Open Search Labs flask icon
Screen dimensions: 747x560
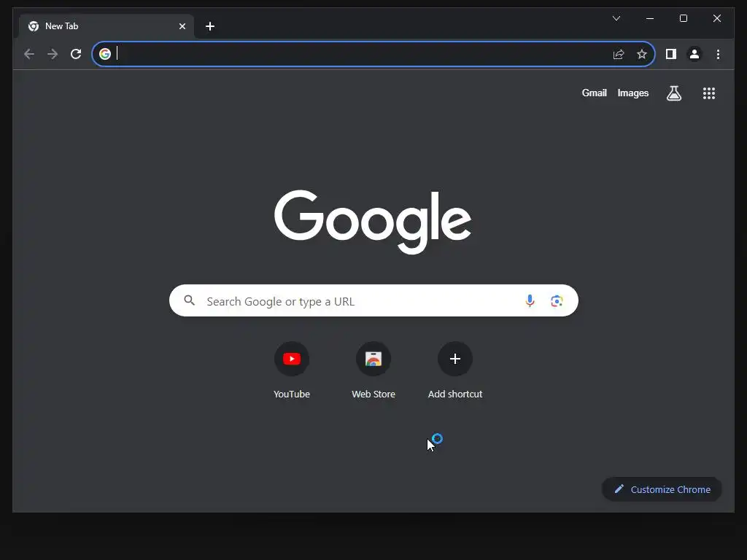(673, 93)
